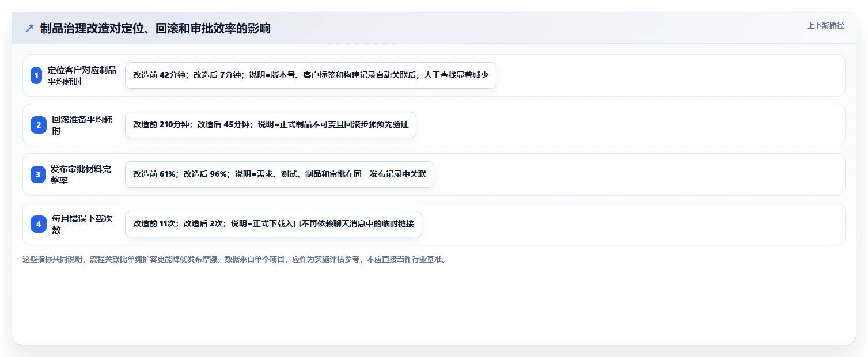Open the detail box with 改造前 61%

pos(279,174)
